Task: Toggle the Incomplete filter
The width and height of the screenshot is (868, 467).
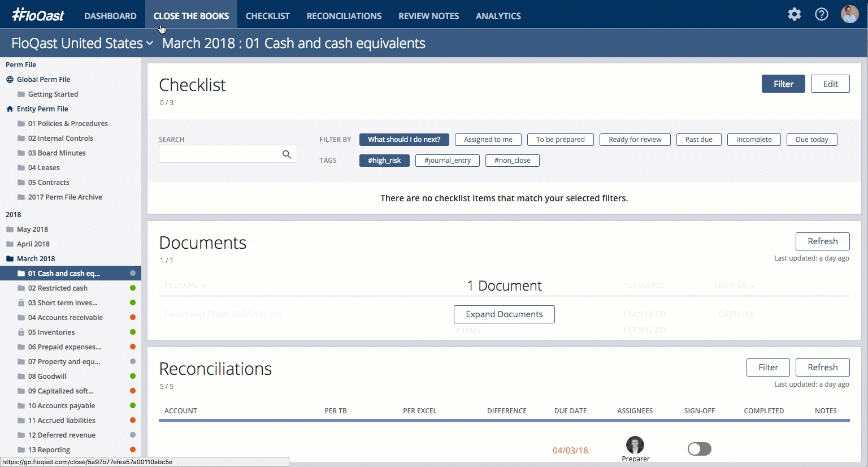Action: point(754,140)
